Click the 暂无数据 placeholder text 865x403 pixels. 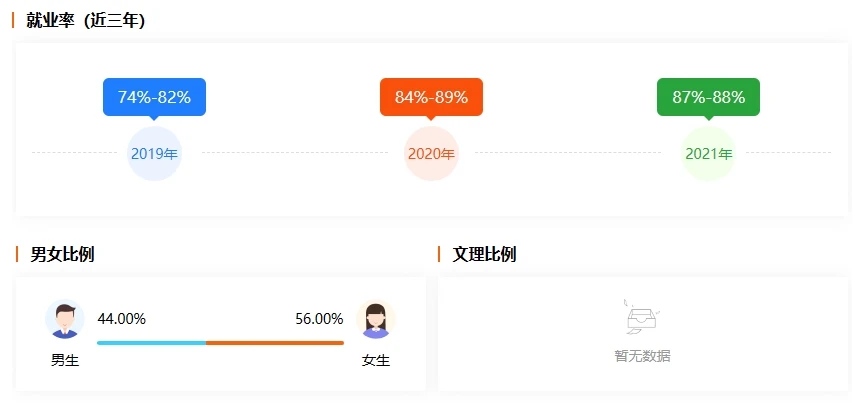click(x=642, y=356)
